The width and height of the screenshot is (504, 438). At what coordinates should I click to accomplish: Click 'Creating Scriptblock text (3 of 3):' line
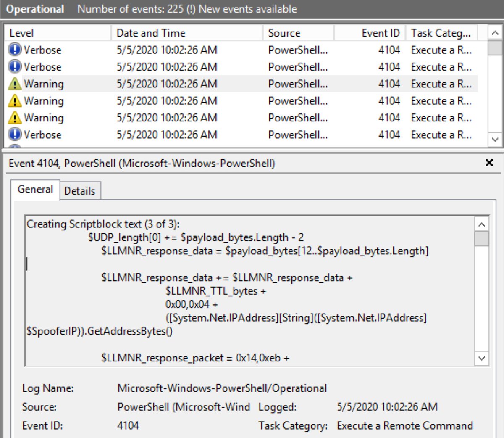pyautogui.click(x=103, y=224)
